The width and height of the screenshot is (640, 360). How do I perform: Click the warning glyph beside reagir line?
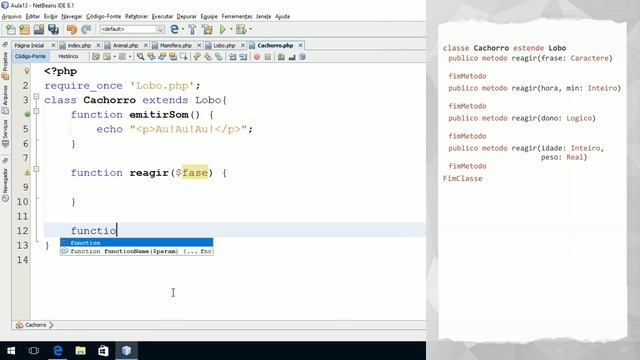point(27,173)
